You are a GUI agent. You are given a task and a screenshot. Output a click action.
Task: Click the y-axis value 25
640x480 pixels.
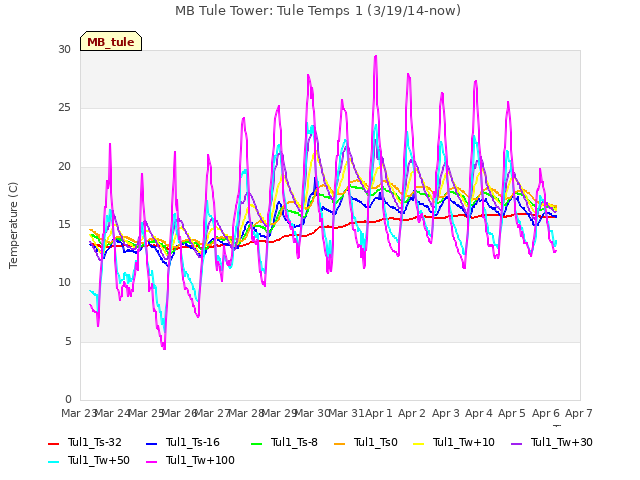click(64, 108)
